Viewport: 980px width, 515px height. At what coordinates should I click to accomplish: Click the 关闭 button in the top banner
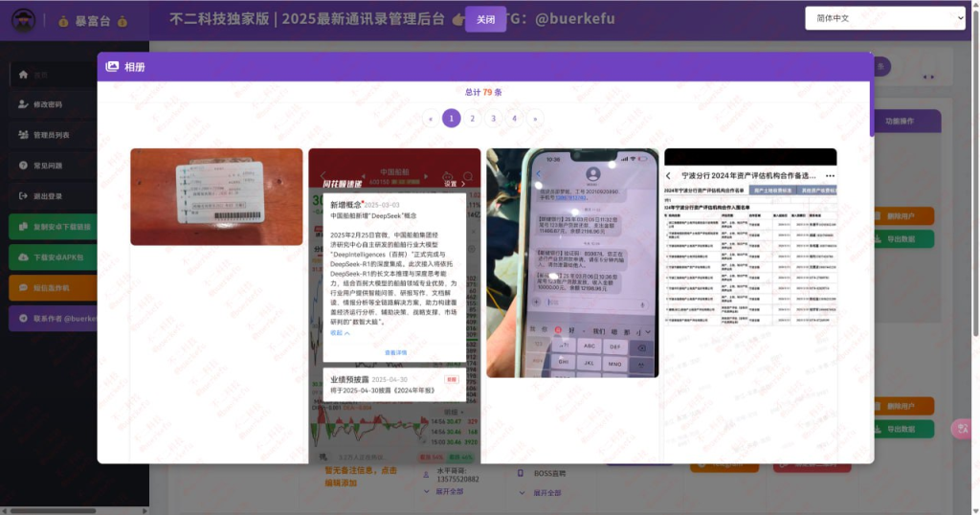click(x=485, y=19)
